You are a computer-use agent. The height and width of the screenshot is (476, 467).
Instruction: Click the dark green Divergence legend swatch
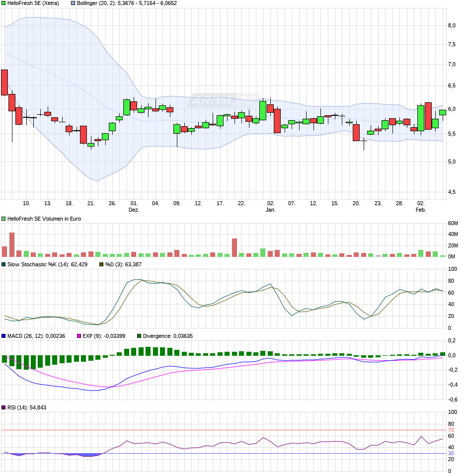139,336
